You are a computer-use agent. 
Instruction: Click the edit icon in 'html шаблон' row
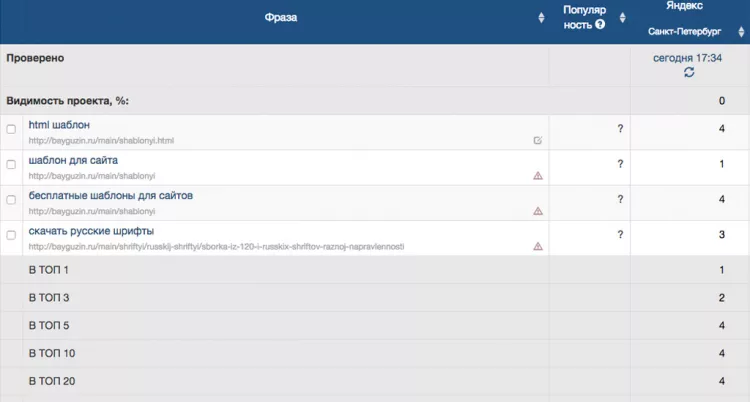(x=538, y=141)
